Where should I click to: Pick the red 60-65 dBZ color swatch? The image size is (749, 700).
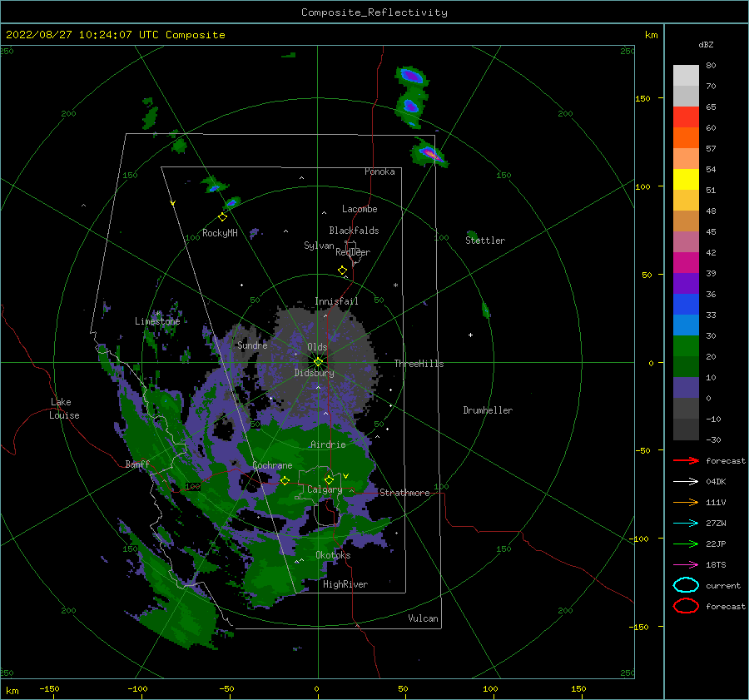(x=686, y=117)
